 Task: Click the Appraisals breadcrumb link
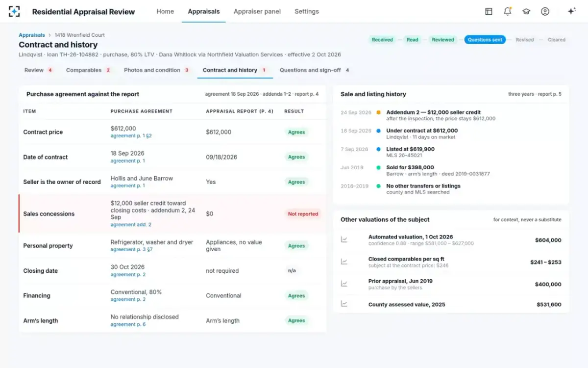32,35
